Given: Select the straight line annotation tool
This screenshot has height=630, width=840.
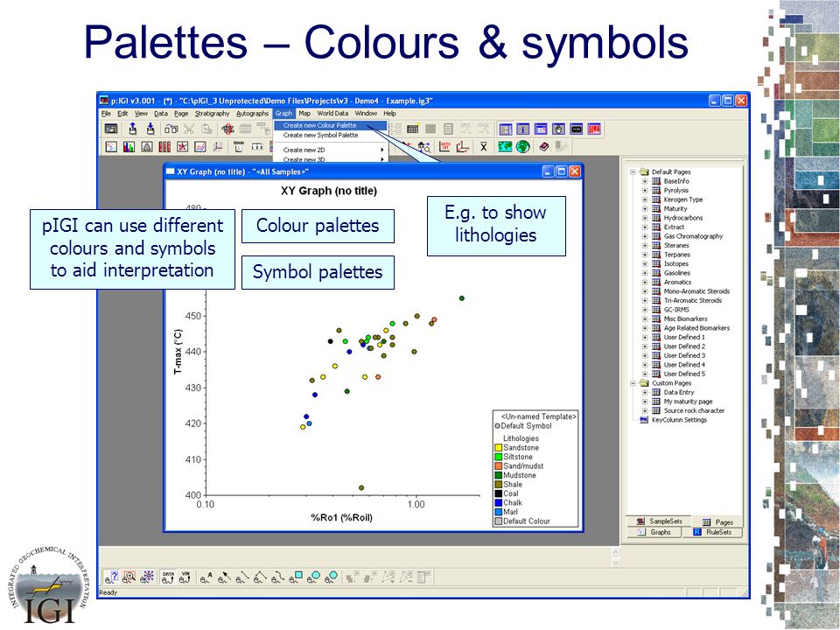Looking at the screenshot, I should click(242, 577).
